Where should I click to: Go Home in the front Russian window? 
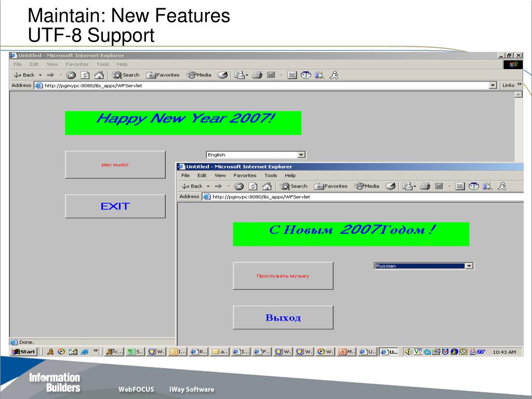[x=267, y=187]
